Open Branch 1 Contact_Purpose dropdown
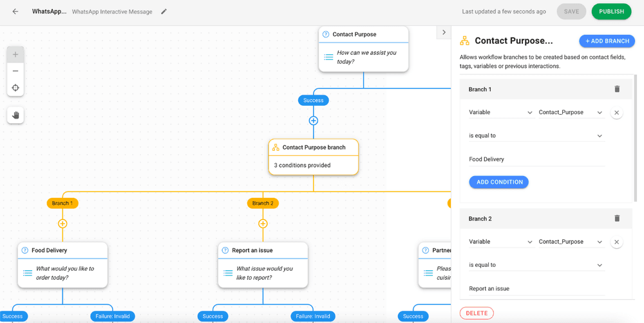This screenshot has width=644, height=323. [x=571, y=113]
